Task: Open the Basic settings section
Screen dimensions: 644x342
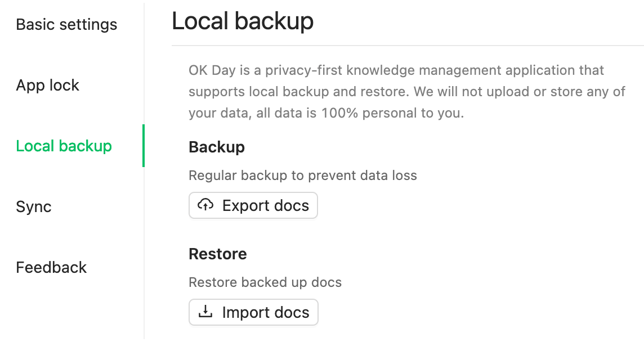Action: point(66,25)
